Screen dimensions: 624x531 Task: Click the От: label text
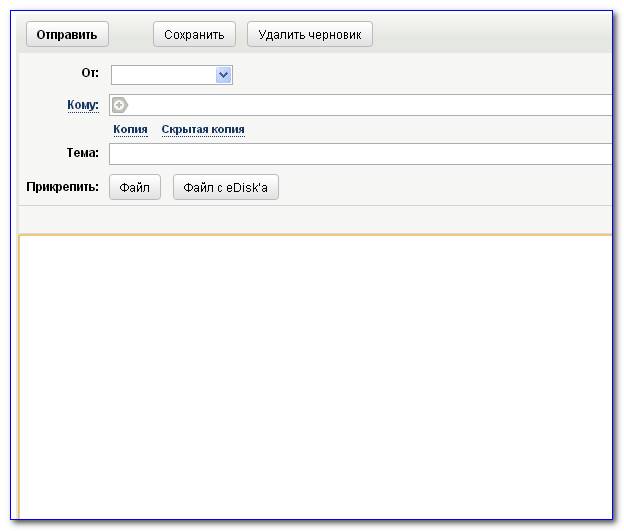click(90, 74)
